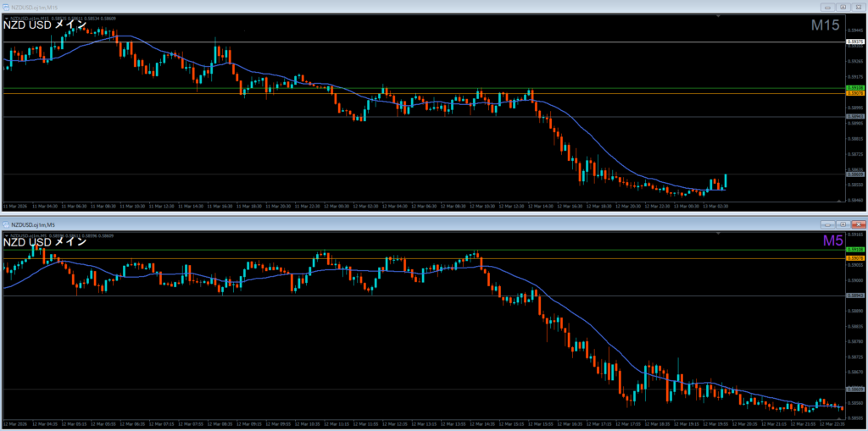
Task: Click the NZDUSD.oj1m,M15 window title text
Action: (33, 7)
